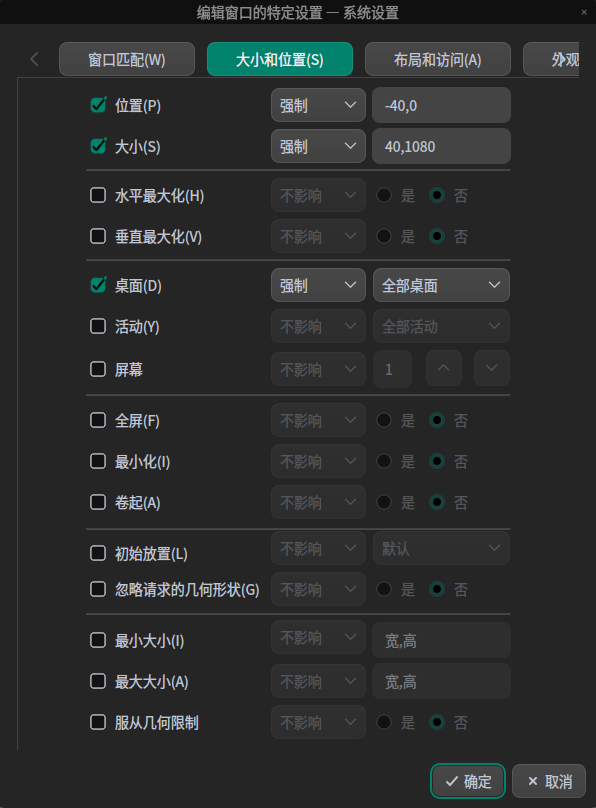Enable the 服从几何限制 rule
The height and width of the screenshot is (808, 596).
tap(97, 722)
